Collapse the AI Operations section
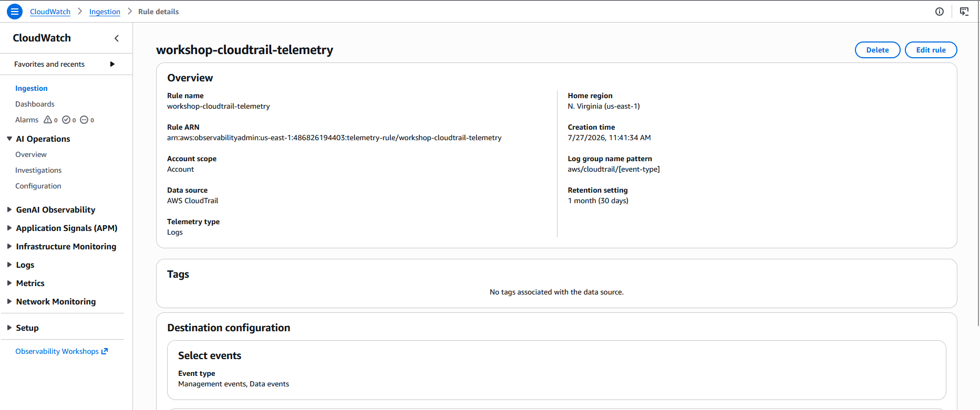The height and width of the screenshot is (410, 980). 9,139
